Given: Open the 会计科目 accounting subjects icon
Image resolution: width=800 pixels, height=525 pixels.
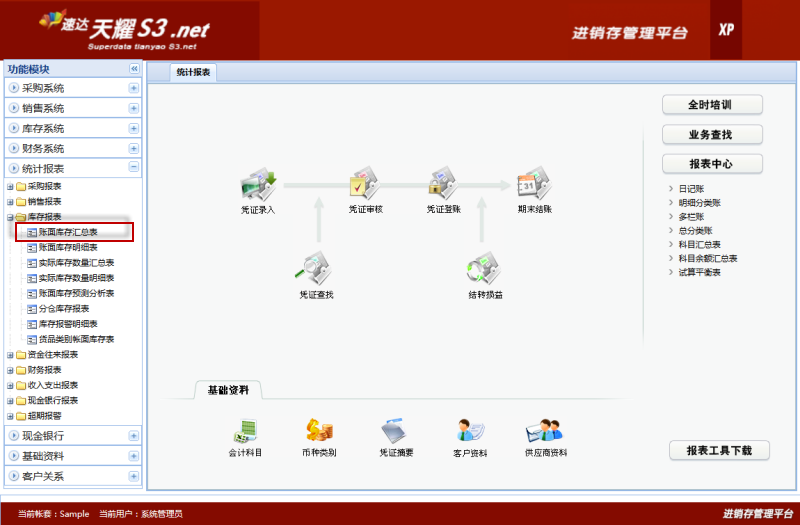Looking at the screenshot, I should point(245,431).
